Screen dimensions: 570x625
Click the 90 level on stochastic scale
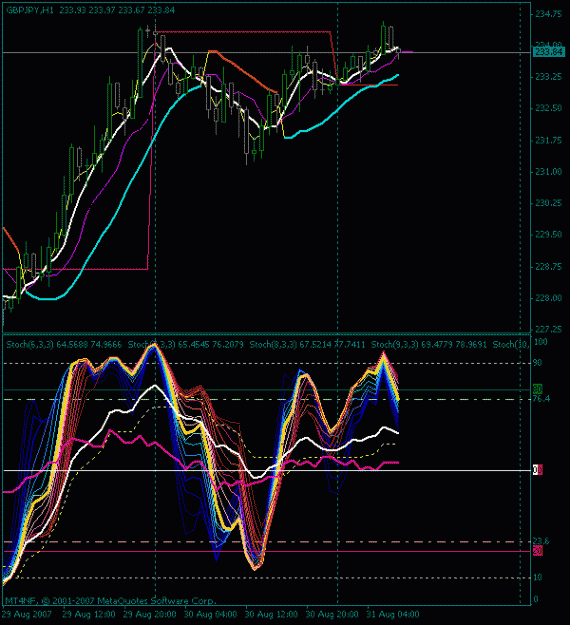point(538,363)
